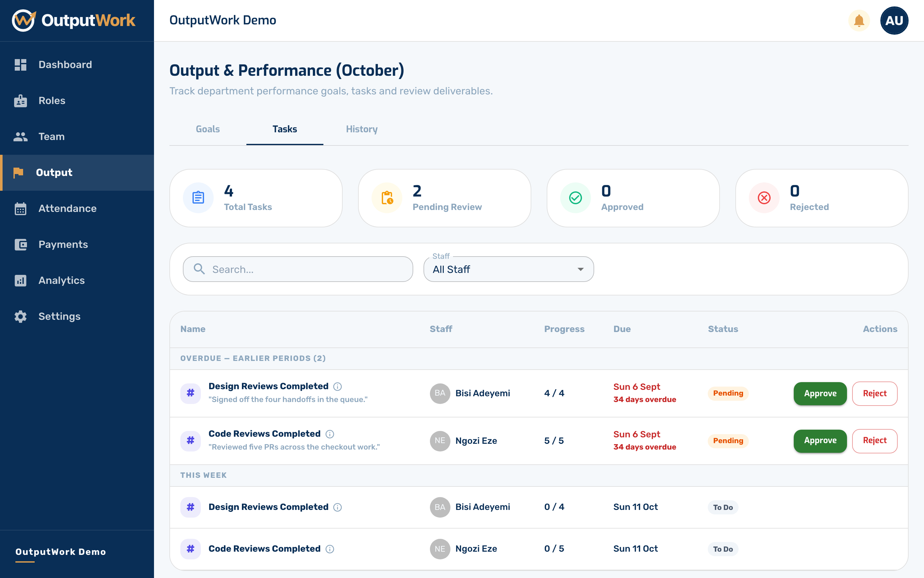This screenshot has width=924, height=578.
Task: Open the AU user avatar menu
Action: [894, 20]
